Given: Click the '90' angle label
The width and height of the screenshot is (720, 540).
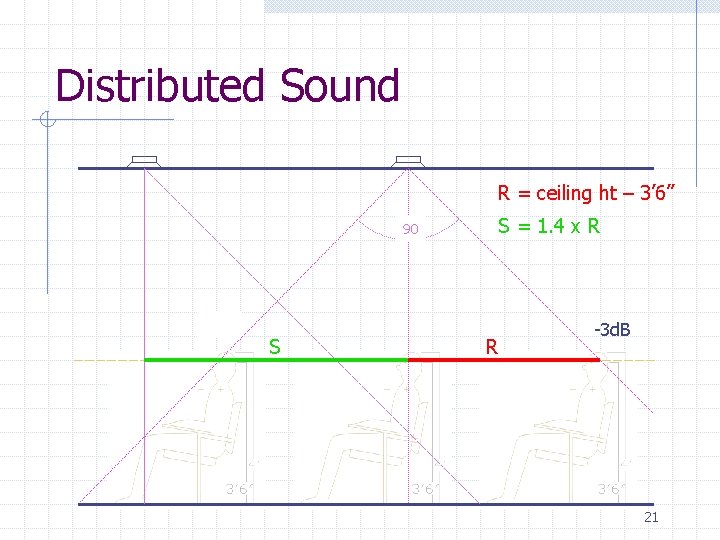Looking at the screenshot, I should (x=411, y=229).
